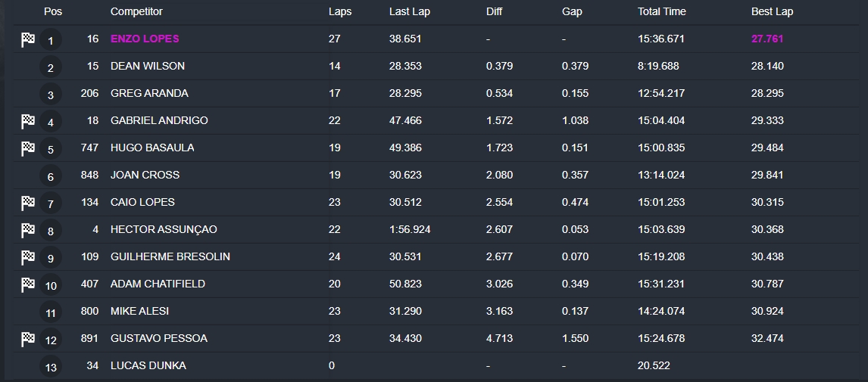Image resolution: width=868 pixels, height=382 pixels.
Task: Click the LUCAS DUNKA row
Action: (x=436, y=365)
